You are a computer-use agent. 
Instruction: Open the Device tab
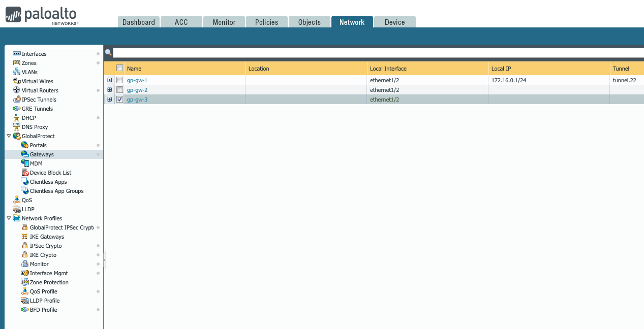[395, 22]
